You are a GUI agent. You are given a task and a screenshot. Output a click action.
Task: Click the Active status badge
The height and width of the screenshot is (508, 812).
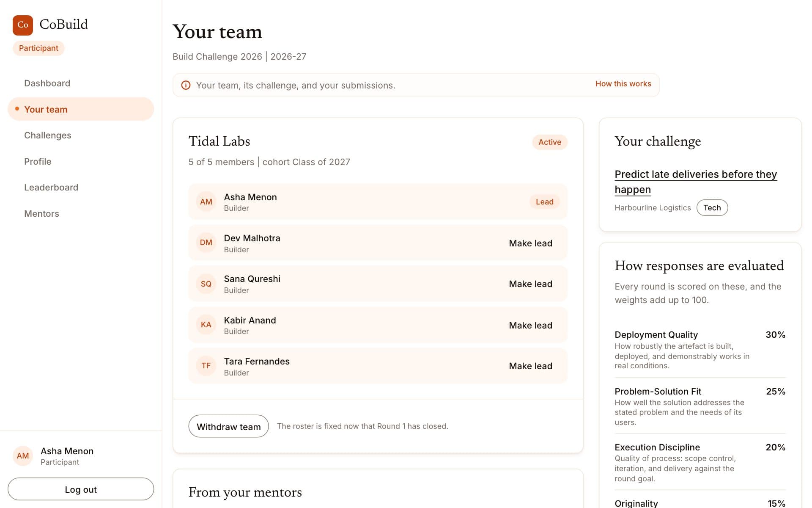pos(550,142)
